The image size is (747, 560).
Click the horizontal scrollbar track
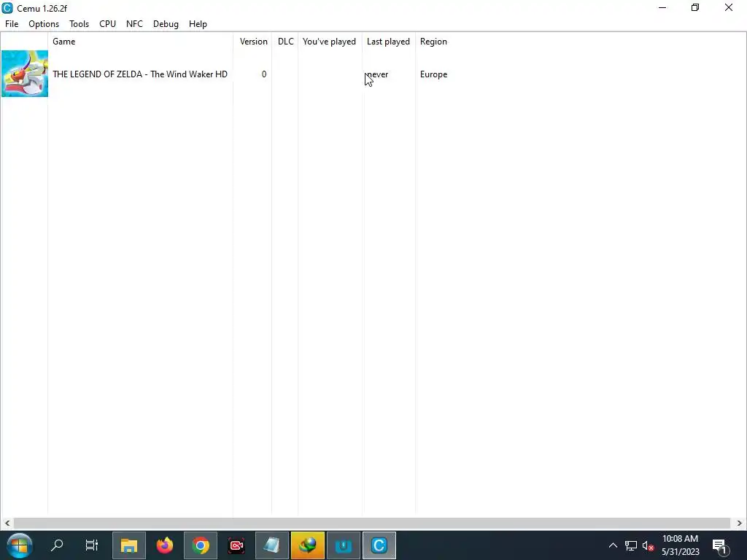coord(372,523)
